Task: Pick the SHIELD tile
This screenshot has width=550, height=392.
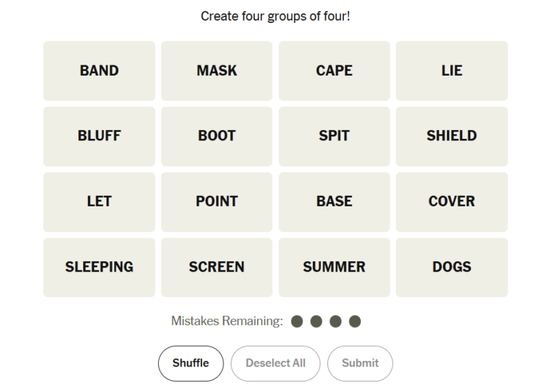Action: click(x=452, y=136)
